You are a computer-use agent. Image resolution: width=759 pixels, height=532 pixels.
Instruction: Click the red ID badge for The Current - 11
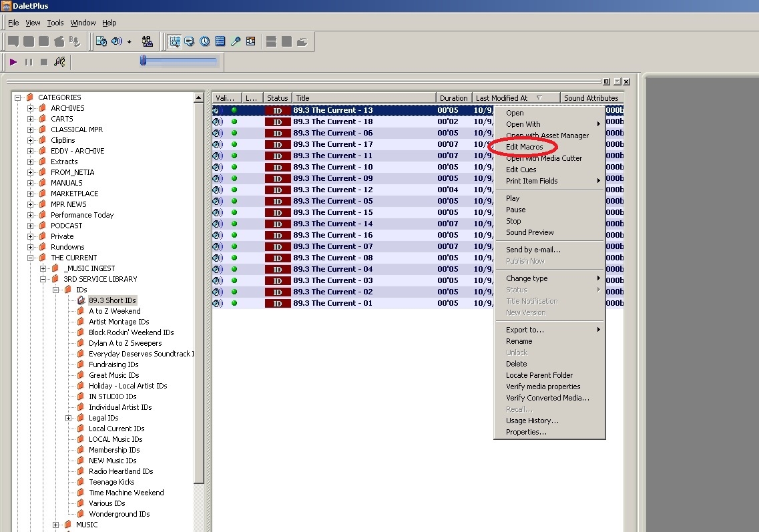[277, 156]
